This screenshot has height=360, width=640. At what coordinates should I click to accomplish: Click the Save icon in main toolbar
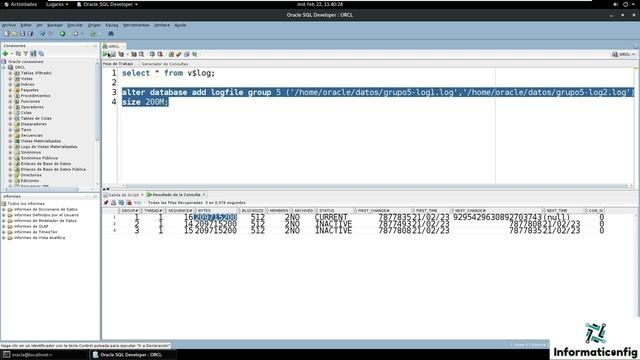pos(22,34)
